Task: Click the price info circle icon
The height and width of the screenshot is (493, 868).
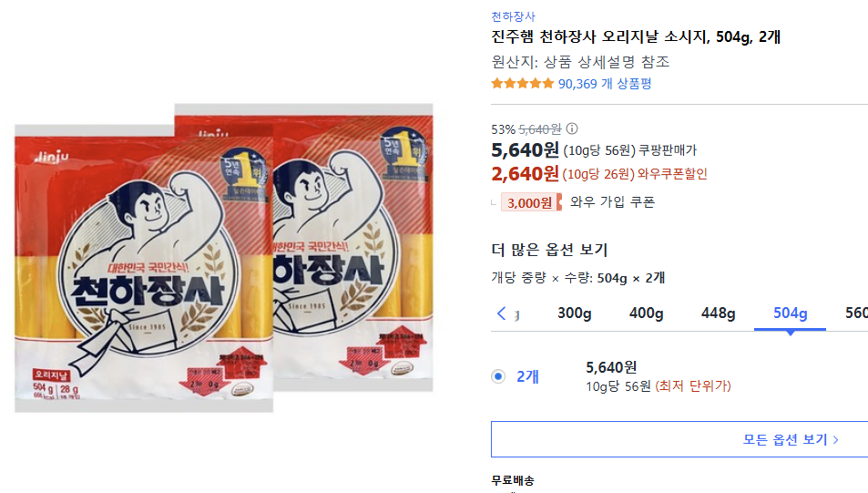Action: point(572,129)
